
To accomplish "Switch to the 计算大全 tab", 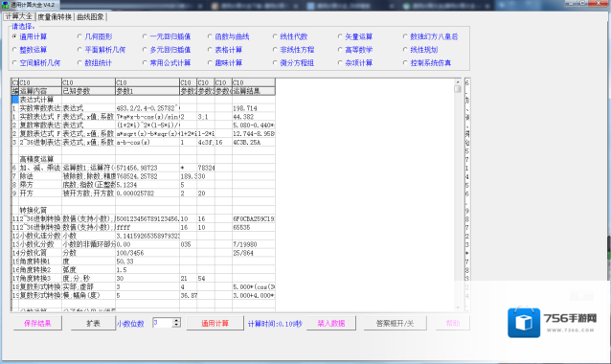I will 19,16.
